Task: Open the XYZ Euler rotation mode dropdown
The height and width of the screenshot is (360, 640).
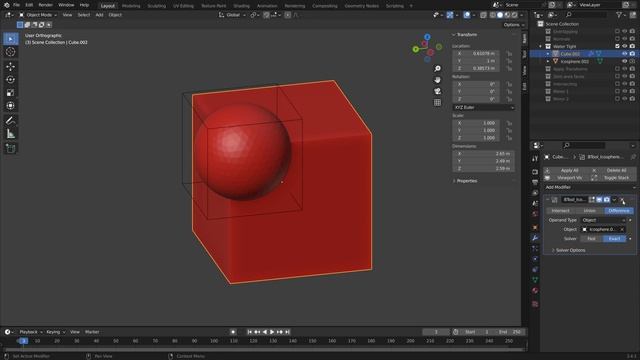Action: (483, 107)
